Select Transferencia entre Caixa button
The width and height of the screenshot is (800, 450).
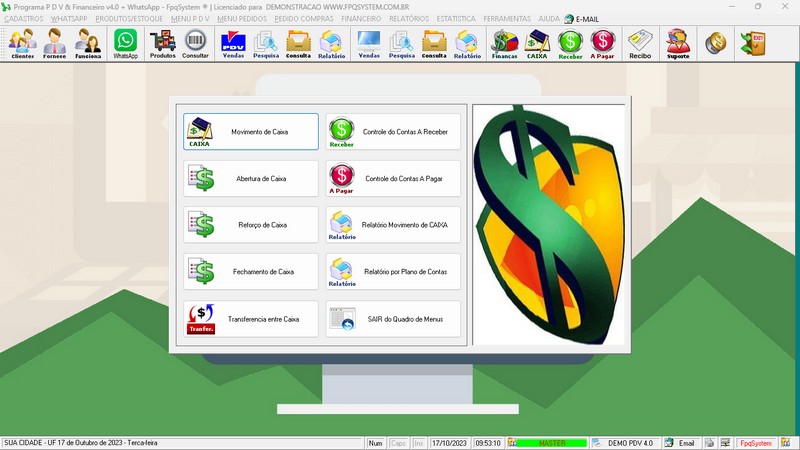point(250,319)
